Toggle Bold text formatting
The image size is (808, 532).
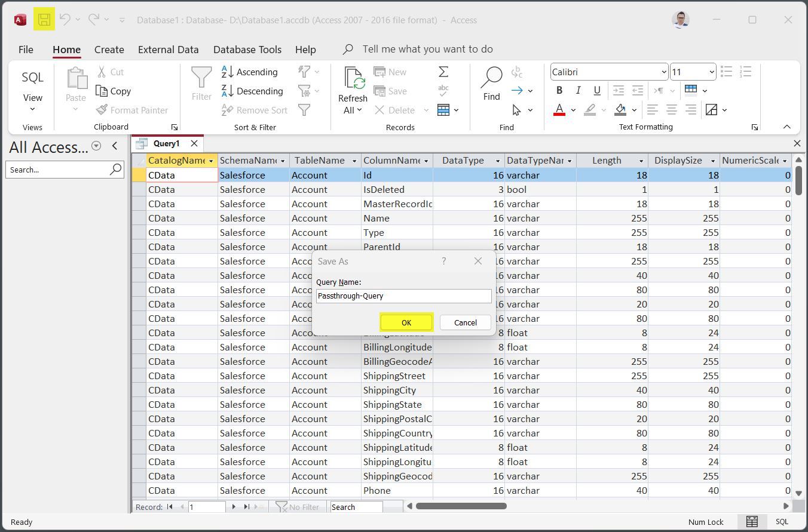559,91
